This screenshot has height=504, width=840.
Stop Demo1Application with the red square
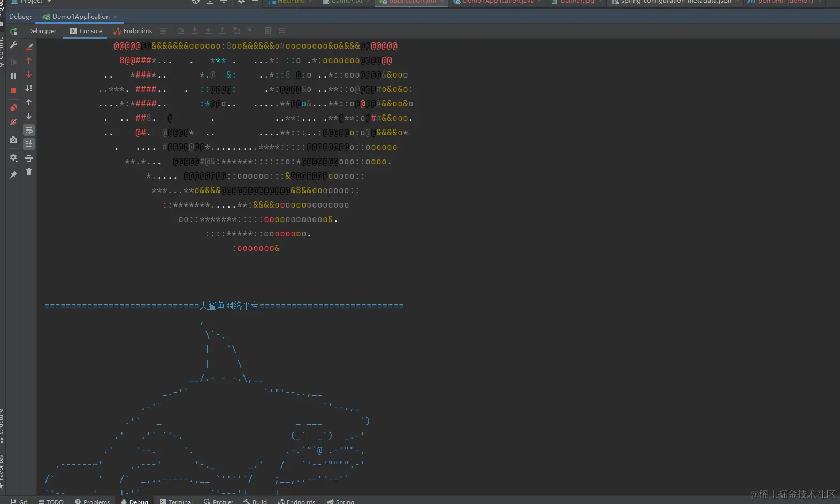(x=13, y=90)
